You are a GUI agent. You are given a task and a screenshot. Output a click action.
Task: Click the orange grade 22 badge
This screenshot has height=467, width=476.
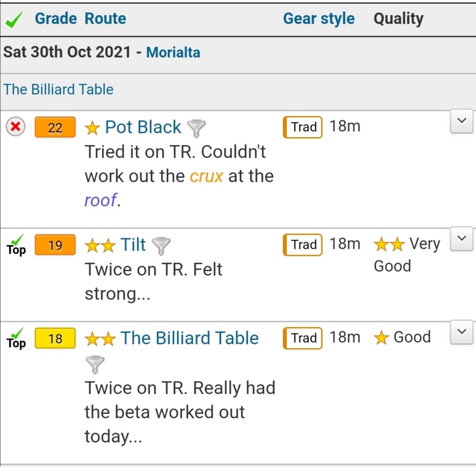point(55,128)
